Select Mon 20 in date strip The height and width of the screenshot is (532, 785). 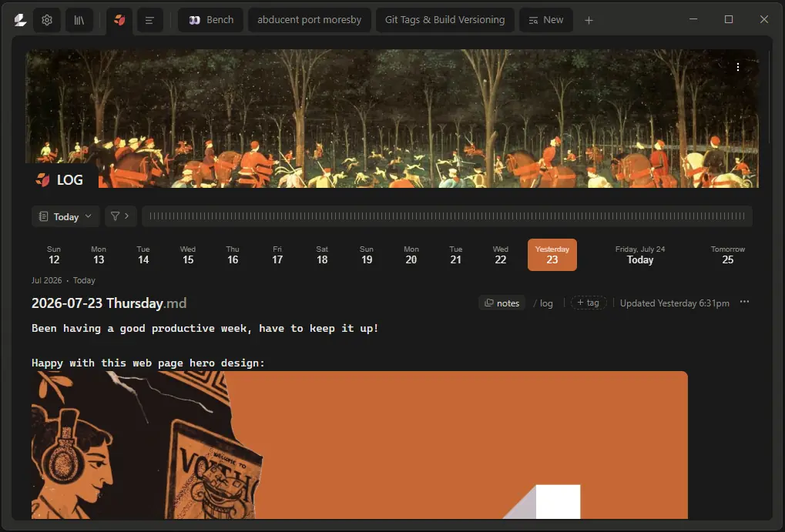(x=411, y=255)
